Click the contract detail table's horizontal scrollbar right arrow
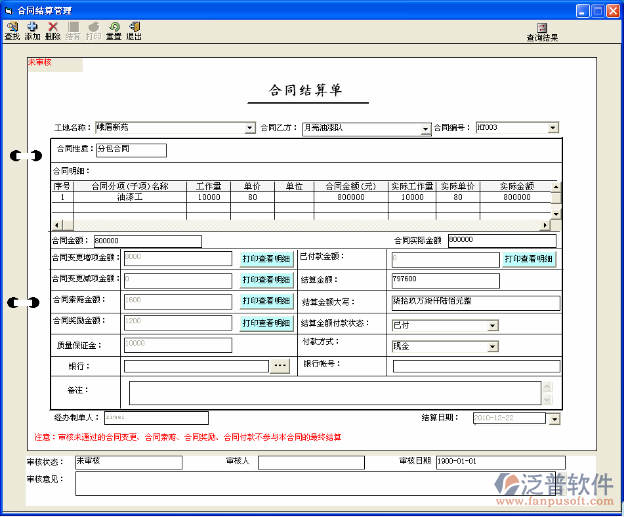The image size is (624, 517). 546,225
